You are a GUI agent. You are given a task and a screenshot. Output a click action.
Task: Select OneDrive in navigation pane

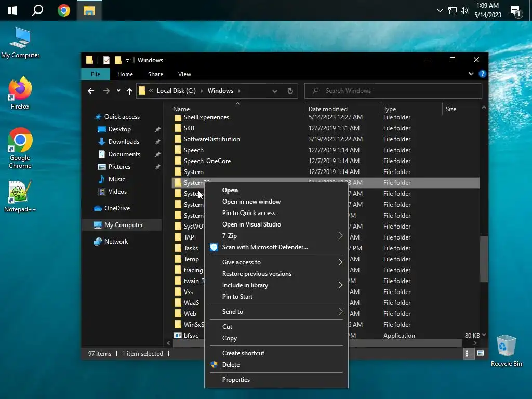coord(117,208)
